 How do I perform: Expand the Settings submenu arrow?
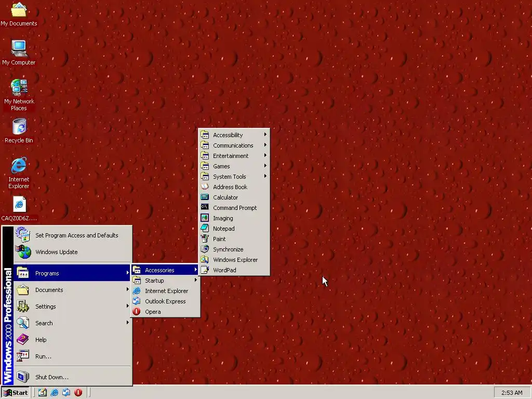pos(128,306)
